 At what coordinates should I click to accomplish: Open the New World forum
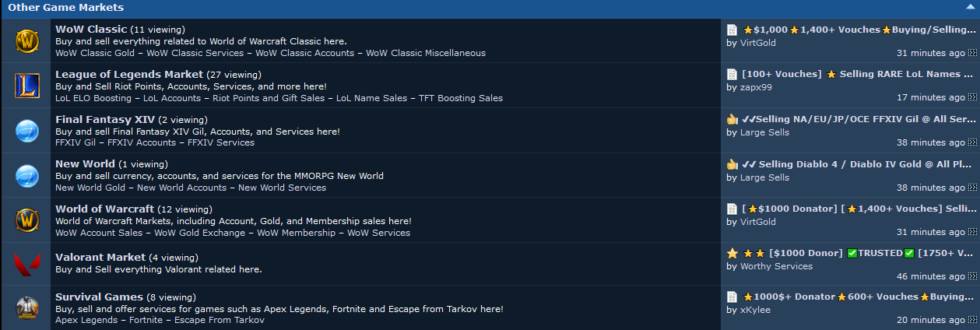coord(85,164)
